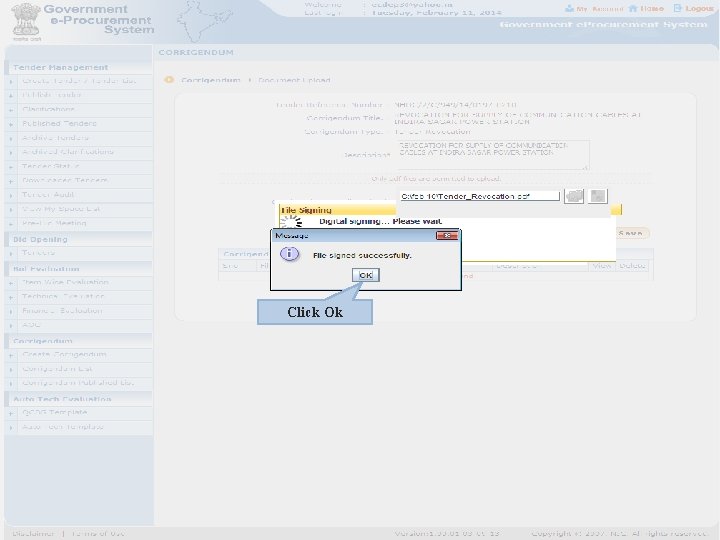The image size is (720, 540).
Task: Click the My Account person icon
Action: pyautogui.click(x=569, y=9)
